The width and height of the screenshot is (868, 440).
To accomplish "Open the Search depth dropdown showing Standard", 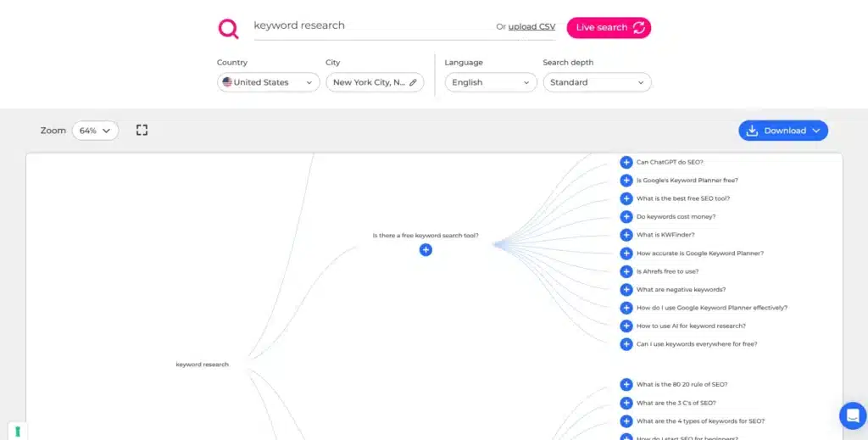I will point(598,82).
